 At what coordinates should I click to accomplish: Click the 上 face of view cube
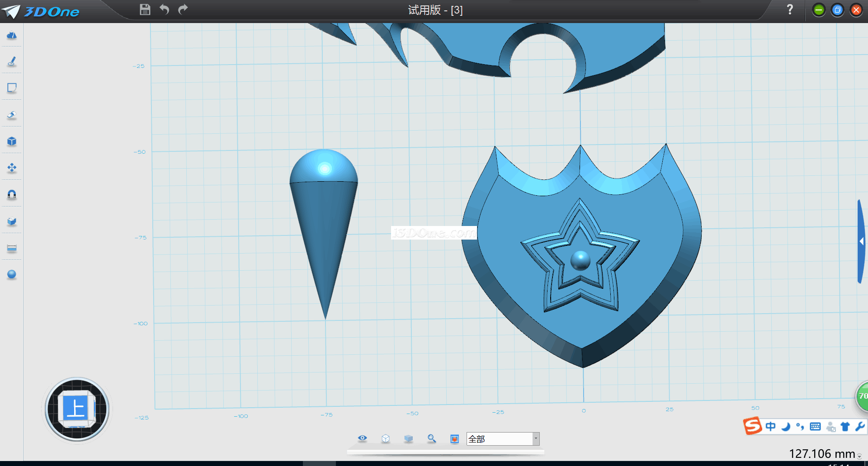pyautogui.click(x=76, y=409)
